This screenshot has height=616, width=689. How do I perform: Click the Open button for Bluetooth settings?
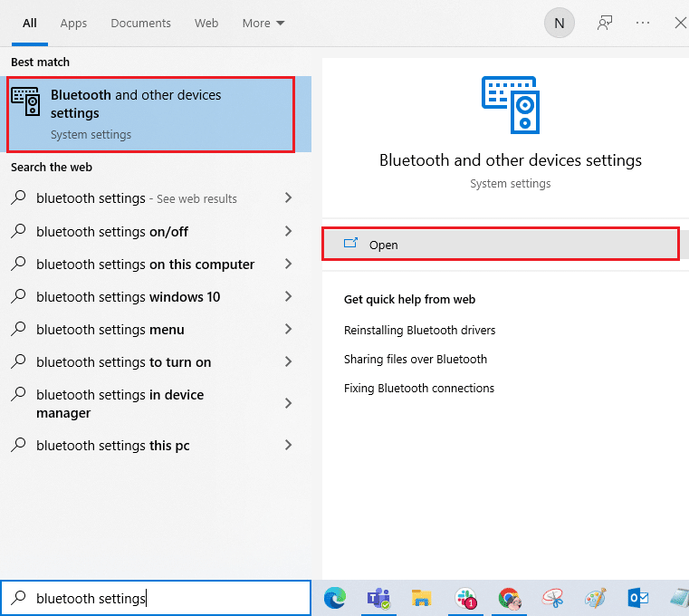(500, 245)
